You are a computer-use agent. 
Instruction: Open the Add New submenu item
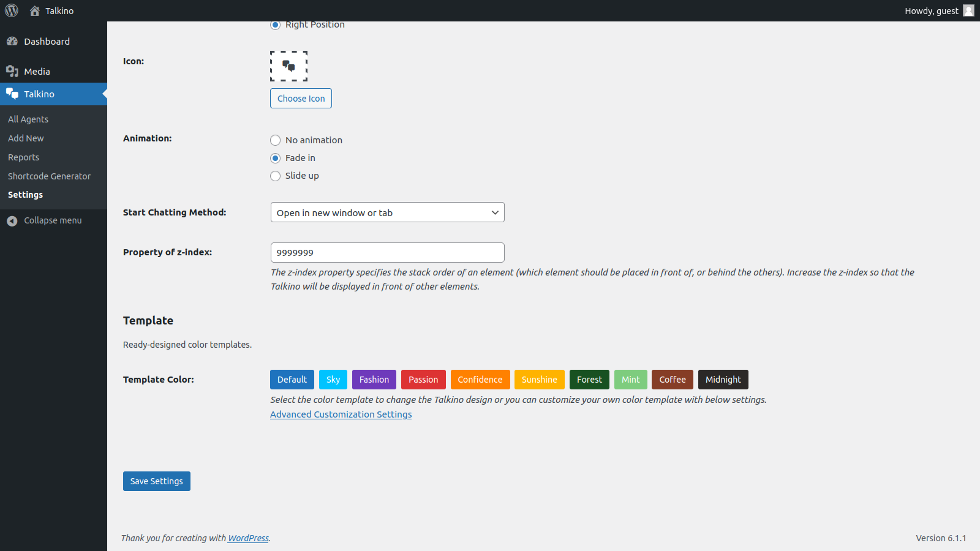point(26,138)
